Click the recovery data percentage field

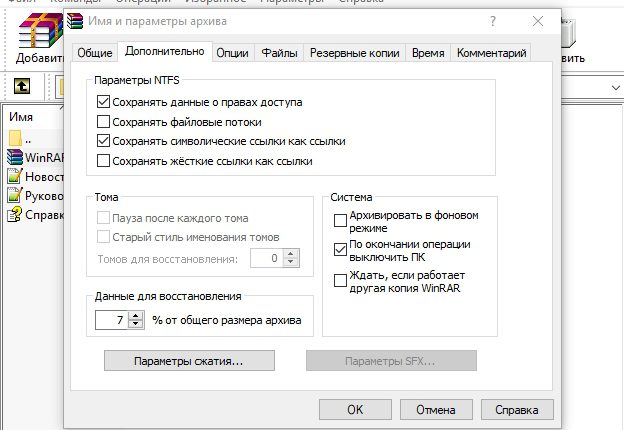pos(111,320)
